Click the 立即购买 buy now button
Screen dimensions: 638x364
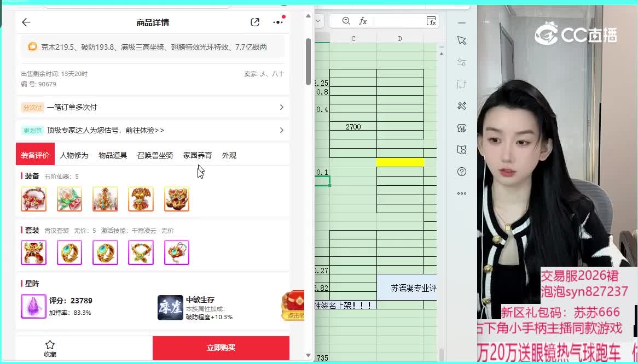(221, 348)
